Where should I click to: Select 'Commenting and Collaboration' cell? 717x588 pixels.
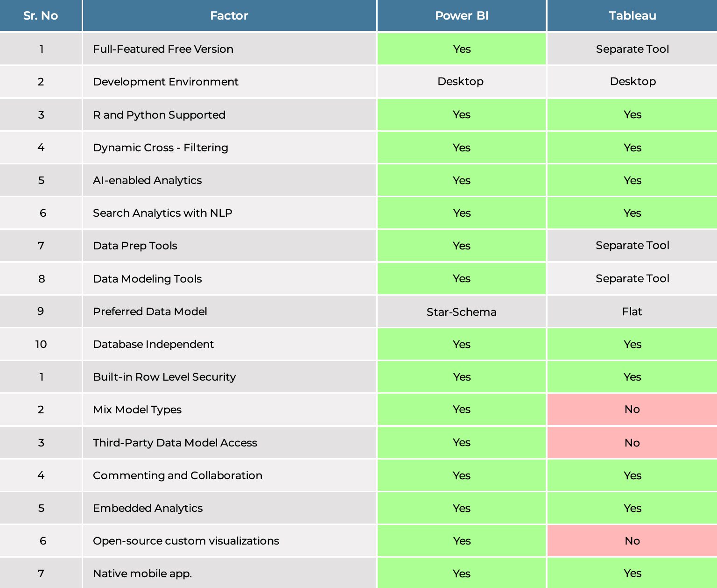(229, 475)
